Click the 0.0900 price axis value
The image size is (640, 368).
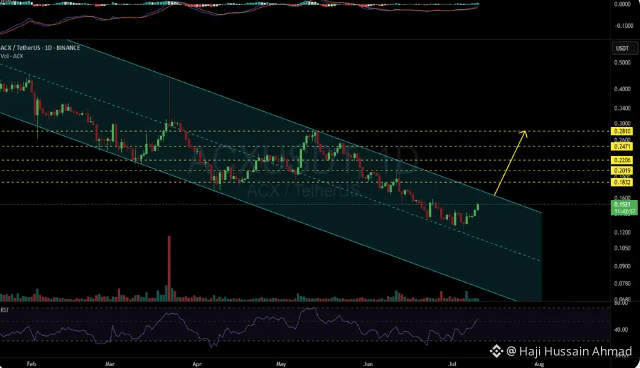622,266
